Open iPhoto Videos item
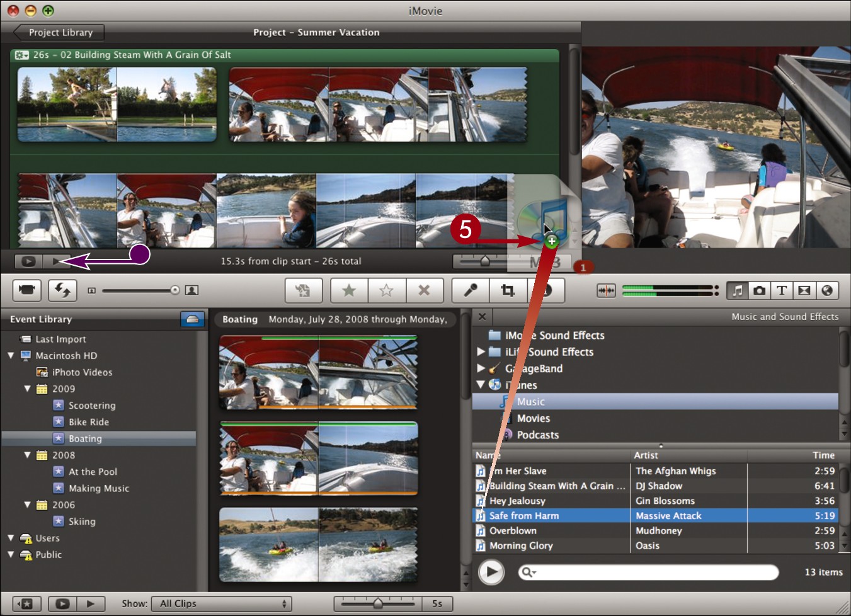 82,372
